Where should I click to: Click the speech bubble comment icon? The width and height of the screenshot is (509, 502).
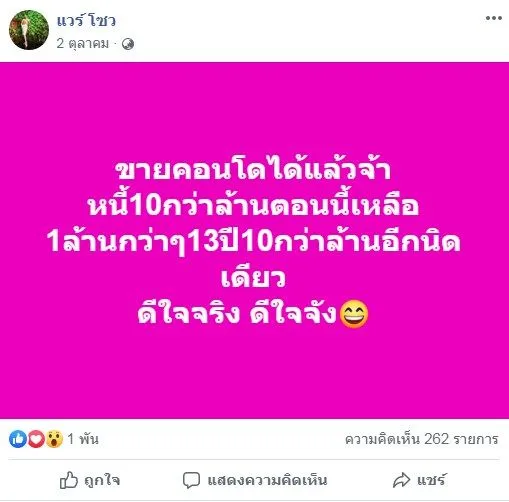pyautogui.click(x=191, y=480)
